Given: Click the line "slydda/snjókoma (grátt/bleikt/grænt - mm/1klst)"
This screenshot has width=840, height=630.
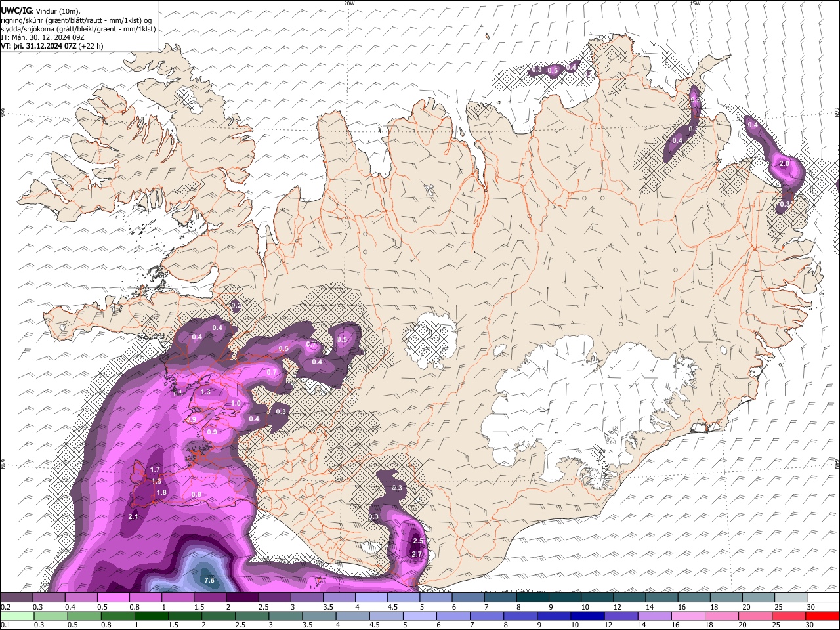Looking at the screenshot, I should (78, 29).
